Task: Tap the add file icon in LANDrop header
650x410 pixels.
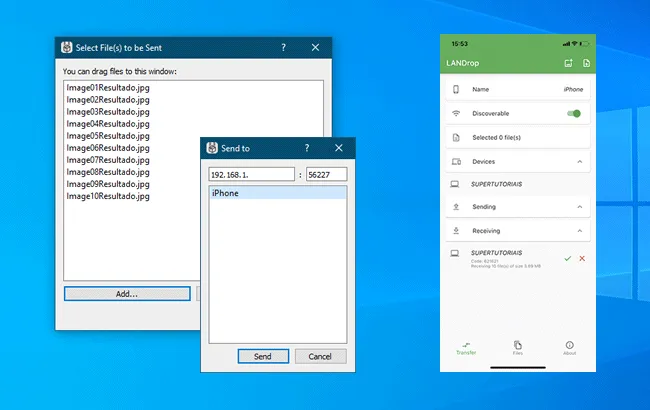Action: pyautogui.click(x=586, y=64)
